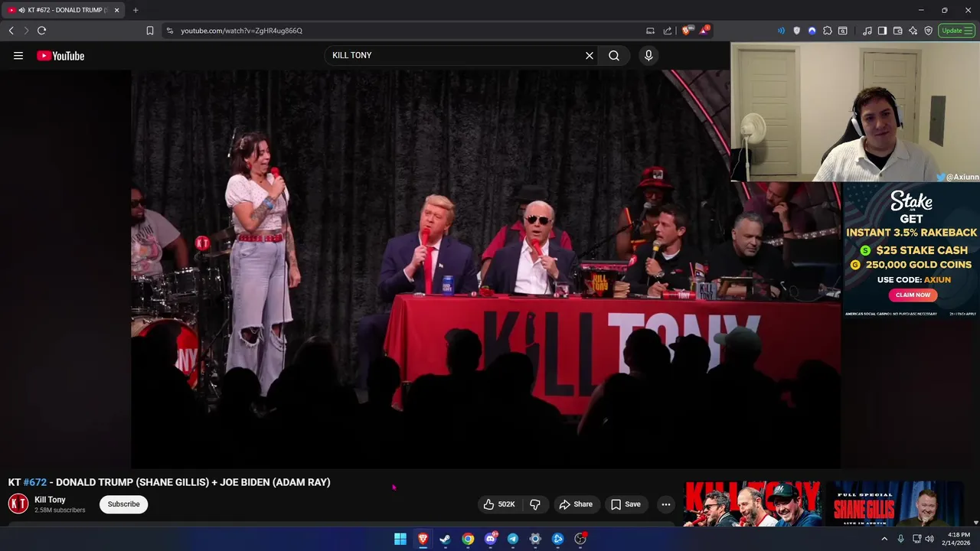
Task: Open the browser main menu lines
Action: click(970, 31)
